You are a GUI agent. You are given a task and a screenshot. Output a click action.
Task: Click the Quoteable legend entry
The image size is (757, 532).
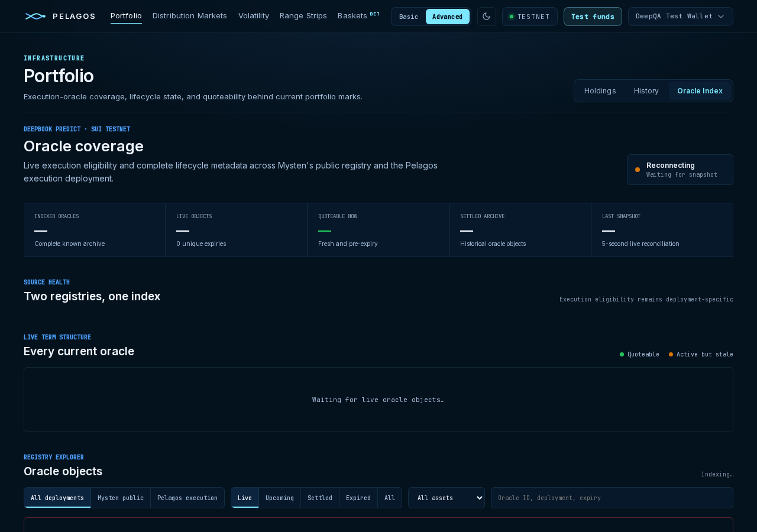click(639, 355)
